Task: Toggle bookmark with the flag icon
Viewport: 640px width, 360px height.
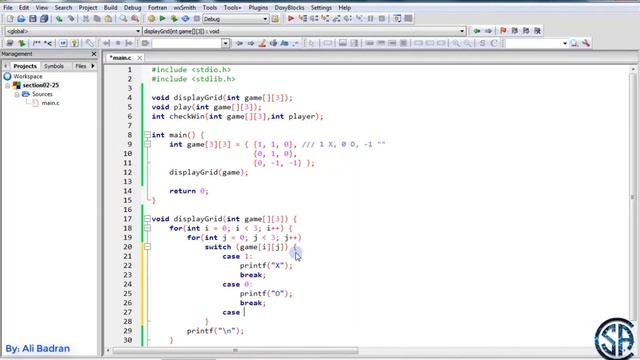Action: 503,31
